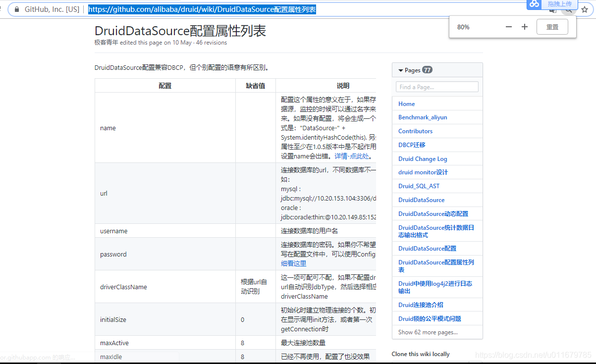Click the bookmark star icon
The image size is (596, 364).
click(585, 9)
